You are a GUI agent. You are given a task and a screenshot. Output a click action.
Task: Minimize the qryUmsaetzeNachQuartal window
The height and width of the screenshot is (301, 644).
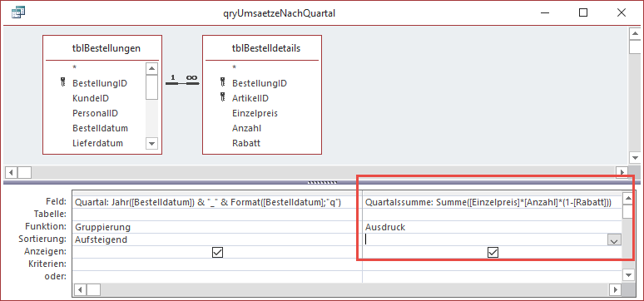tap(546, 12)
